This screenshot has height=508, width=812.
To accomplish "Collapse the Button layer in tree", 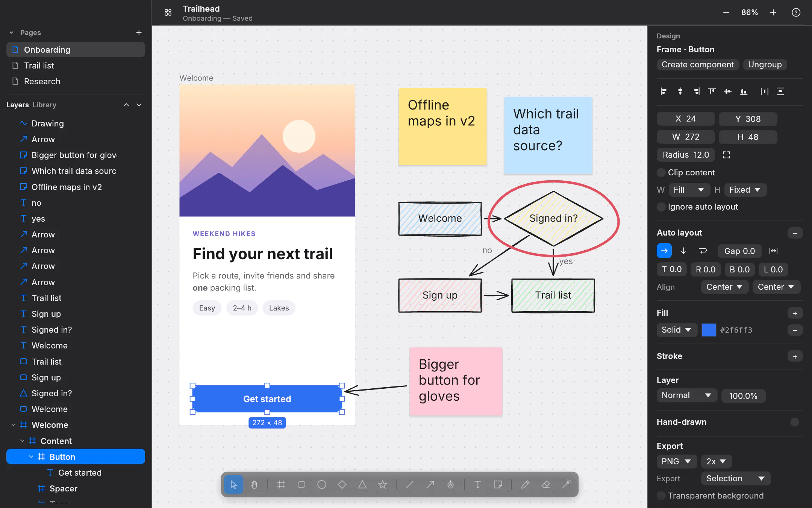I will (x=31, y=457).
